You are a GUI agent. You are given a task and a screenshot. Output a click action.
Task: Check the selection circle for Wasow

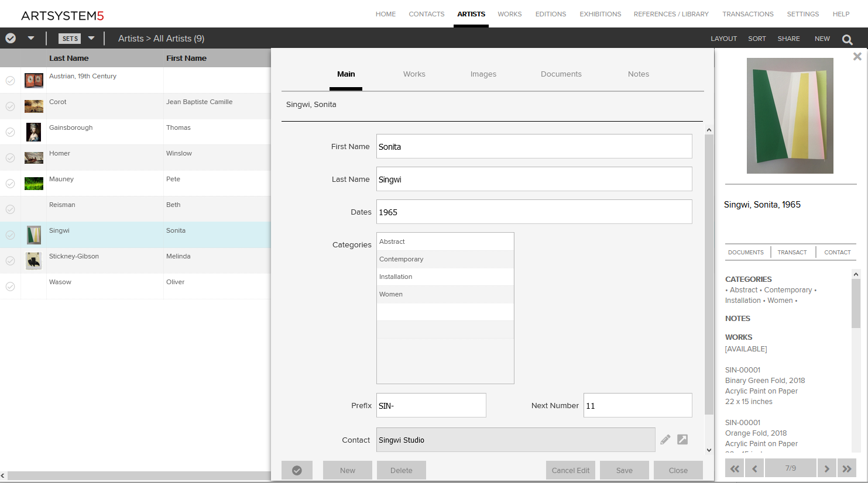point(11,287)
